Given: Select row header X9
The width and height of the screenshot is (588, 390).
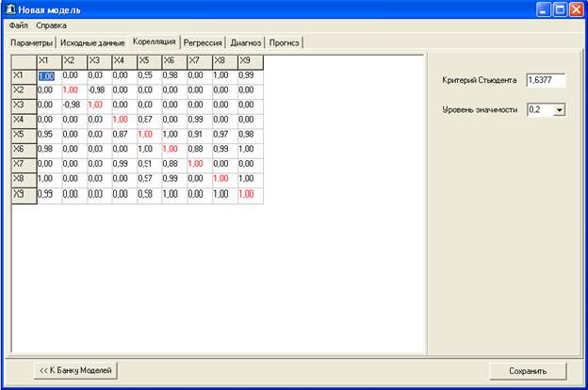Looking at the screenshot, I should click(x=24, y=196).
